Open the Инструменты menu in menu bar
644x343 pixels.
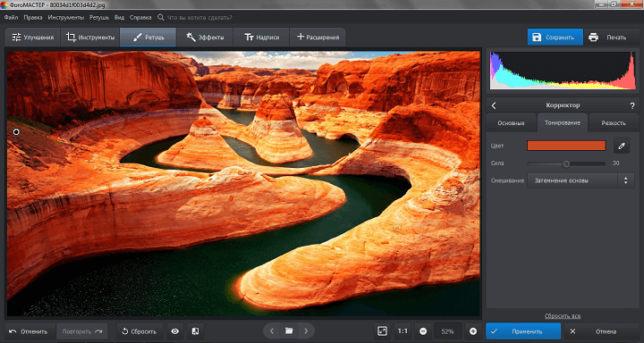pos(65,18)
